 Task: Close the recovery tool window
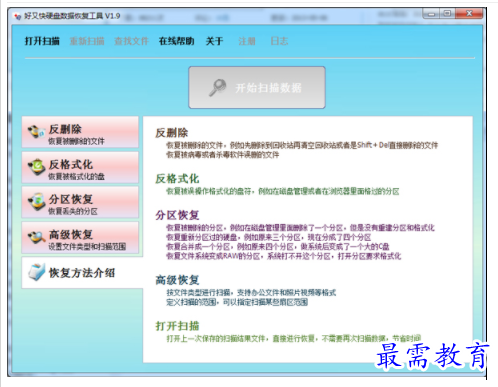[469, 14]
